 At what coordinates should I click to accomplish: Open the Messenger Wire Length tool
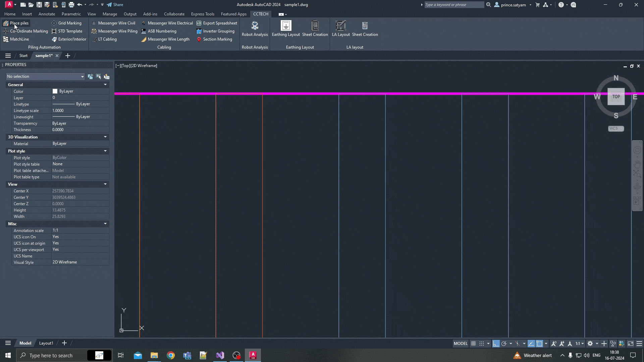pyautogui.click(x=165, y=39)
